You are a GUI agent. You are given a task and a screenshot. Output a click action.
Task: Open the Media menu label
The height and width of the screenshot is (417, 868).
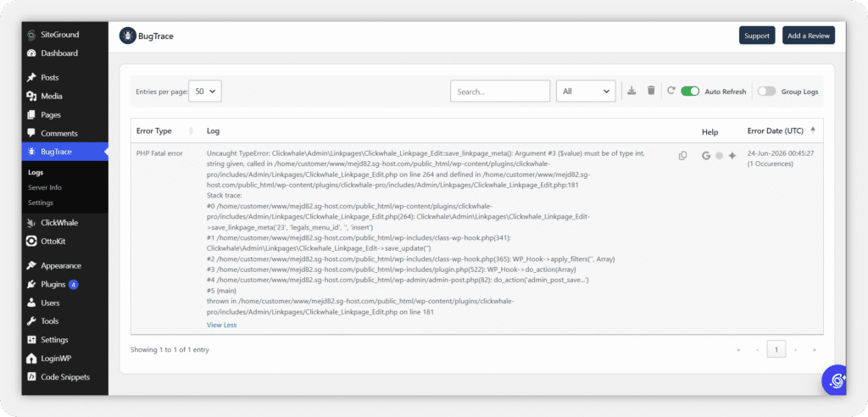pyautogui.click(x=52, y=97)
